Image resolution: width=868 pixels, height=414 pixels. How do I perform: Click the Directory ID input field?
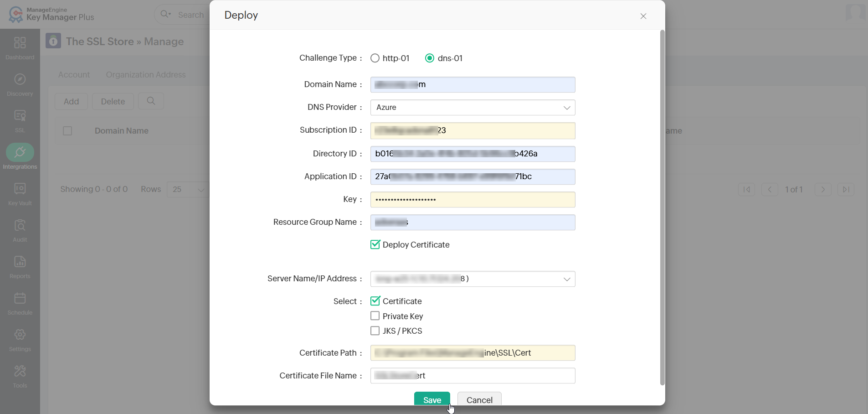tap(473, 154)
